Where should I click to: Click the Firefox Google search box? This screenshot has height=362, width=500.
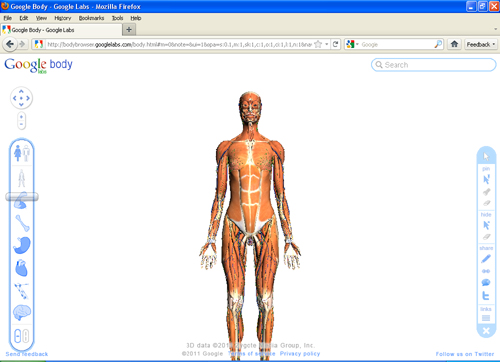[x=397, y=44]
